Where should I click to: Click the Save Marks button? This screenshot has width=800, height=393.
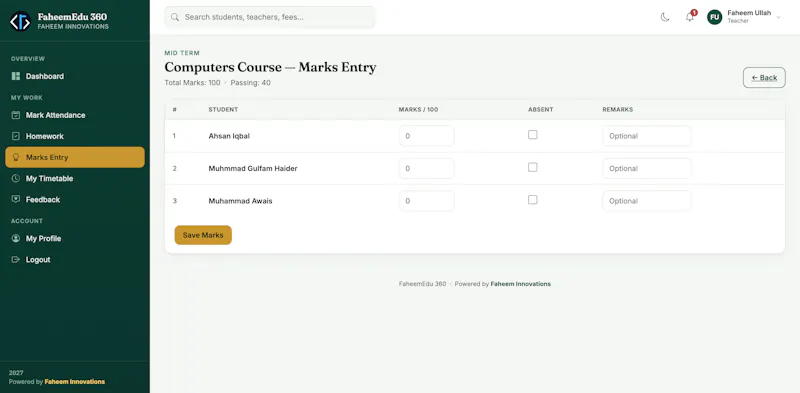coord(203,235)
